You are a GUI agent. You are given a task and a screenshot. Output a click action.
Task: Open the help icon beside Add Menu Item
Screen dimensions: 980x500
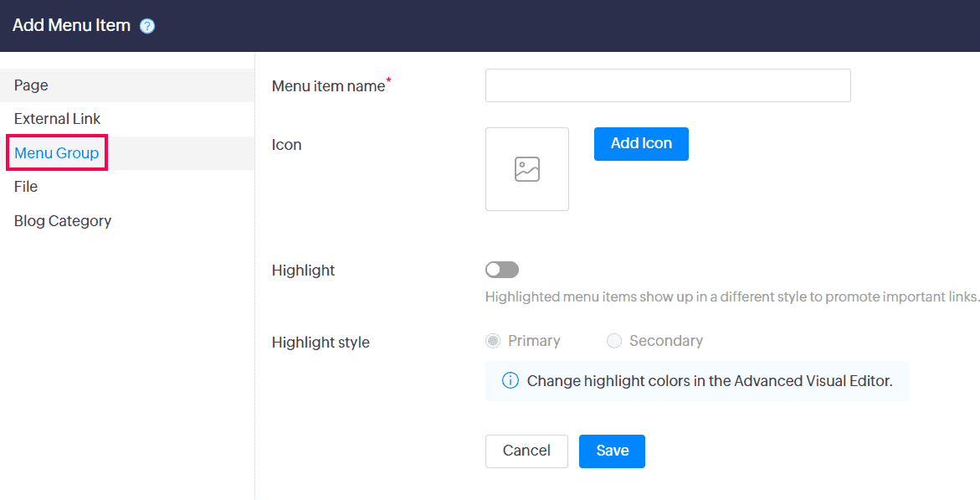[147, 26]
